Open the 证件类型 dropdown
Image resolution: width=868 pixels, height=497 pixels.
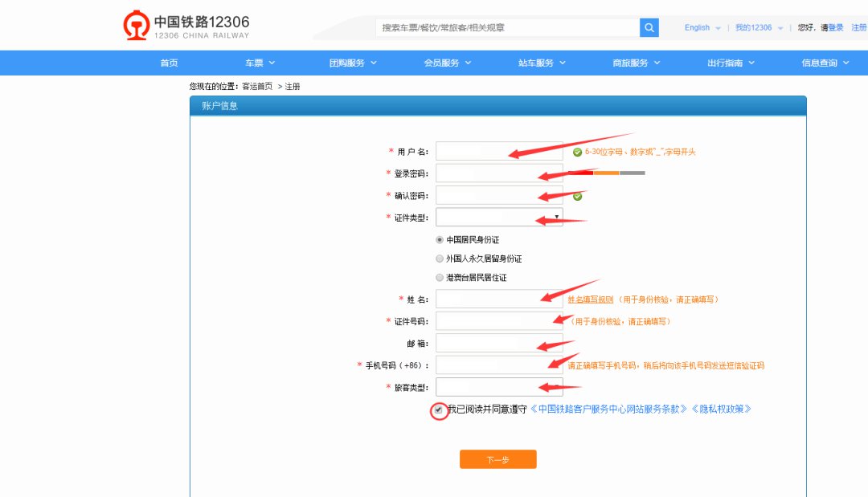click(499, 218)
